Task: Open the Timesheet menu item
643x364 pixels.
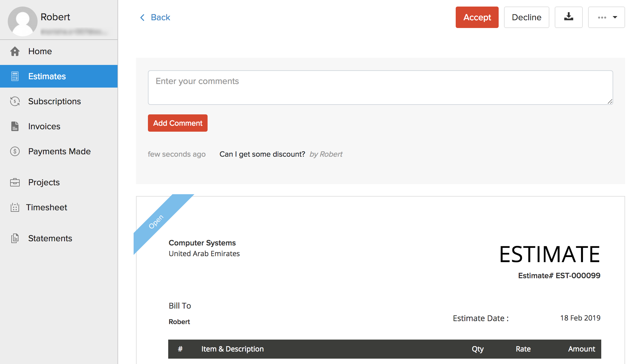Action: pyautogui.click(x=47, y=207)
